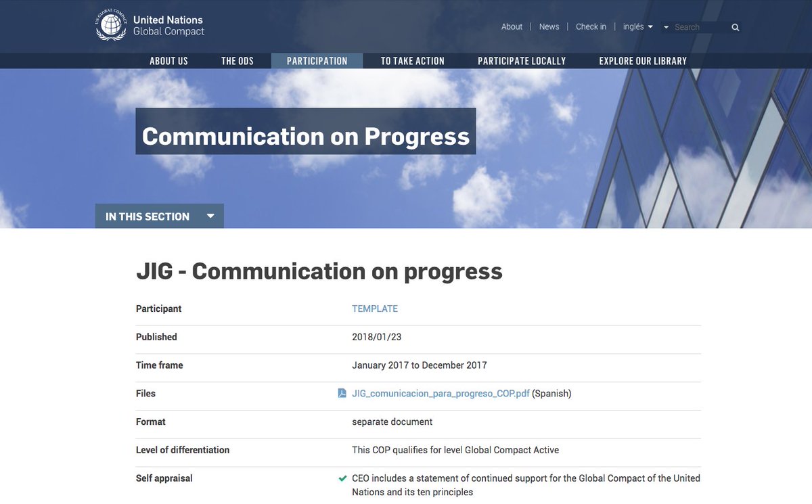Click the Participant row label
The image size is (812, 504).
(159, 308)
